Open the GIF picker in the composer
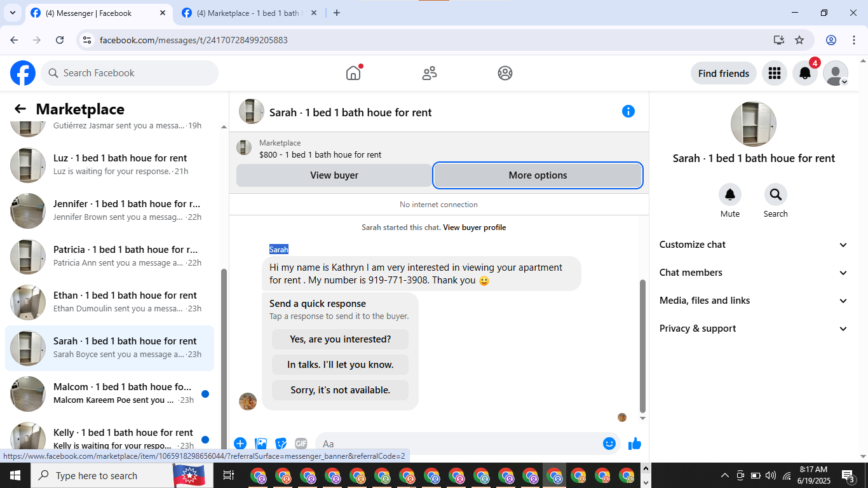The image size is (868, 488). pos(301,444)
